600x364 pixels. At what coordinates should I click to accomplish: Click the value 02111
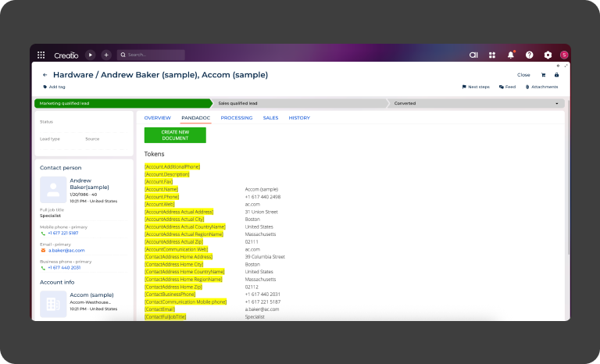[252, 242]
